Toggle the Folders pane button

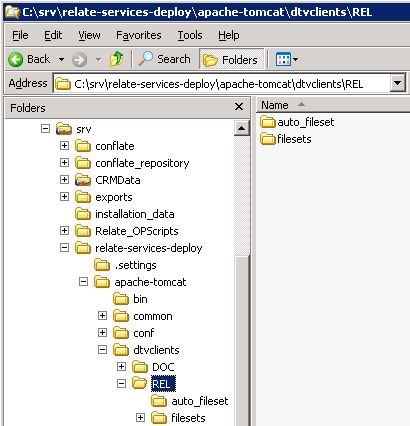click(x=231, y=60)
